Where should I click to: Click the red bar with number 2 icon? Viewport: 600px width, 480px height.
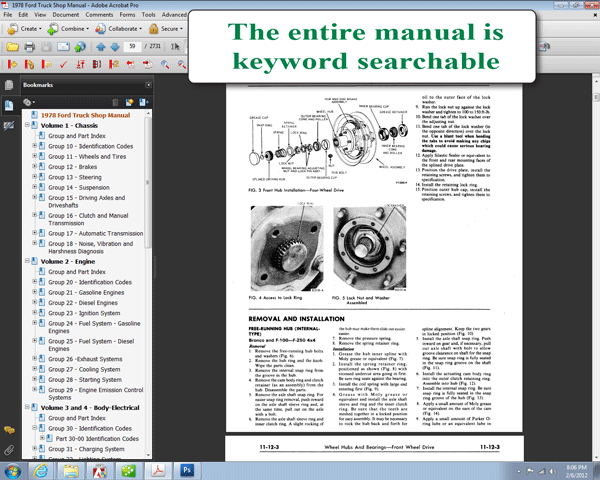click(x=114, y=64)
